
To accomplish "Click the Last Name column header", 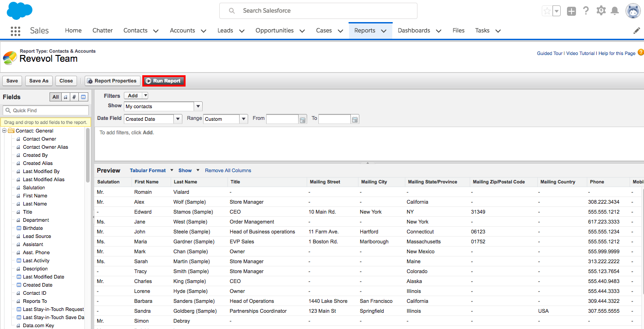I will click(200, 182).
